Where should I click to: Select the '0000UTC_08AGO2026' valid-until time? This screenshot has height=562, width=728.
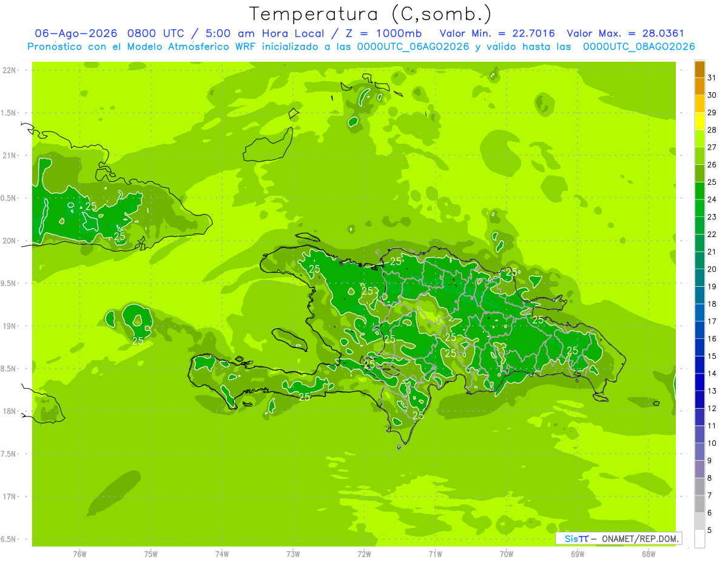point(639,47)
